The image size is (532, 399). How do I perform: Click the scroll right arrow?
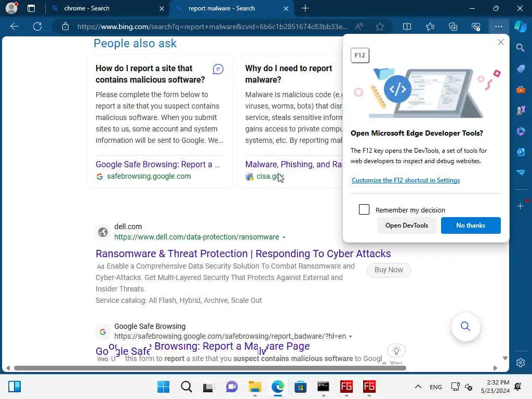point(495,368)
